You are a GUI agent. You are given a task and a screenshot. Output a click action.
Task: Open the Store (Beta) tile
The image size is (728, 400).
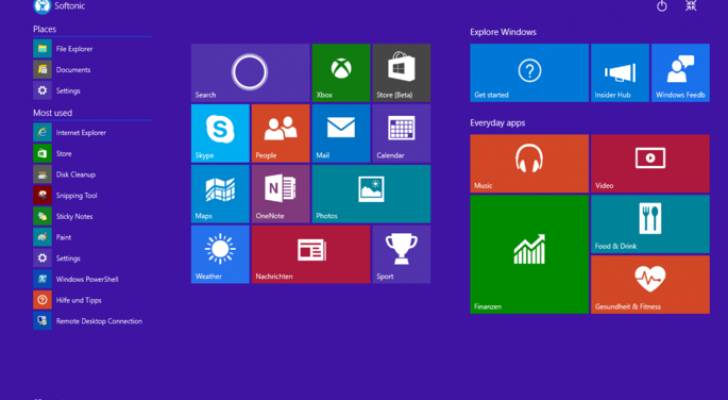[x=402, y=73]
